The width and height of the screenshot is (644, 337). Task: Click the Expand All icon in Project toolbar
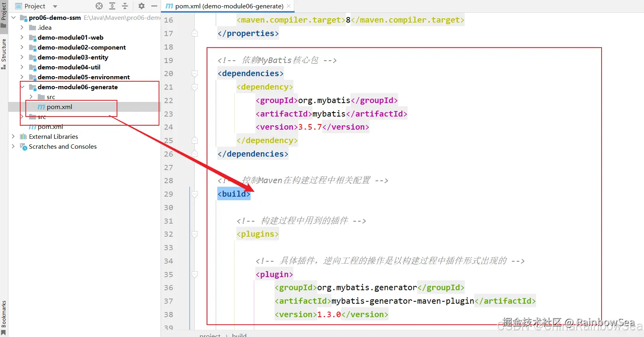(112, 6)
